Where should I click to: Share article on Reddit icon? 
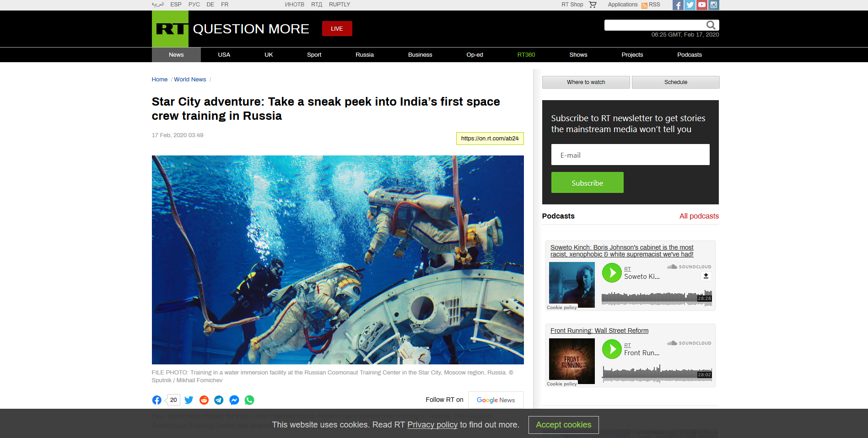204,400
